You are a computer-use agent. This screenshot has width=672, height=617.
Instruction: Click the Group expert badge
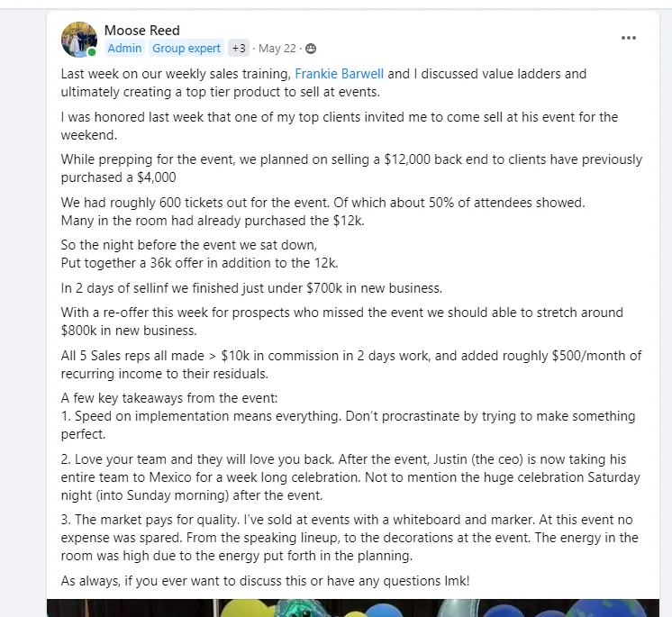(186, 48)
